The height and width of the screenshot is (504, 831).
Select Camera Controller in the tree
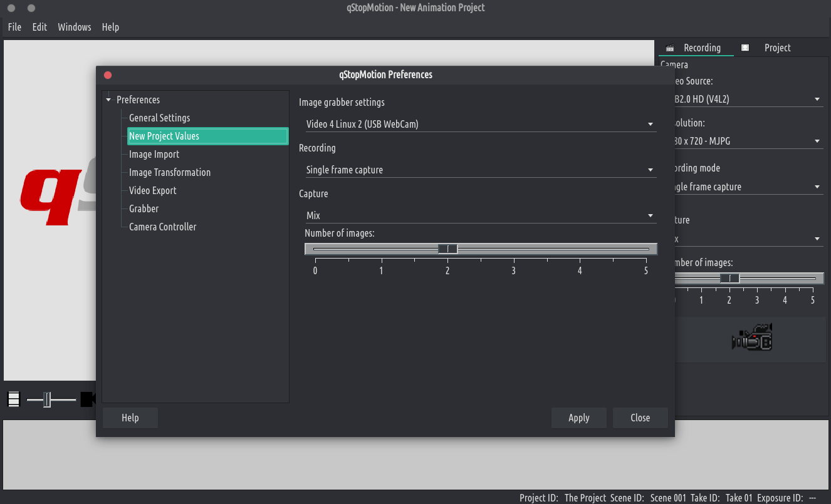[163, 227]
